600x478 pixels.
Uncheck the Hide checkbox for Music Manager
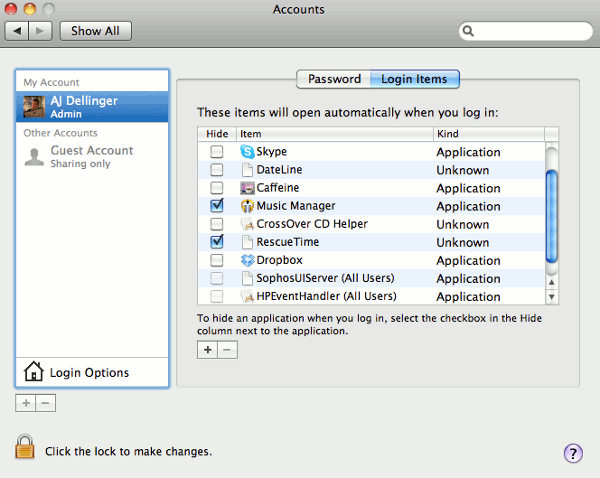coord(217,206)
